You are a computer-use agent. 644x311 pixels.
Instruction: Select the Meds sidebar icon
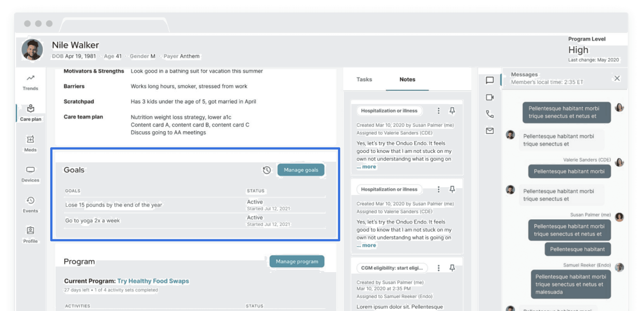(30, 143)
